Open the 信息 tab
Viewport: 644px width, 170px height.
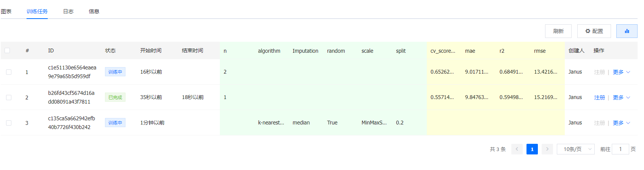(x=94, y=11)
